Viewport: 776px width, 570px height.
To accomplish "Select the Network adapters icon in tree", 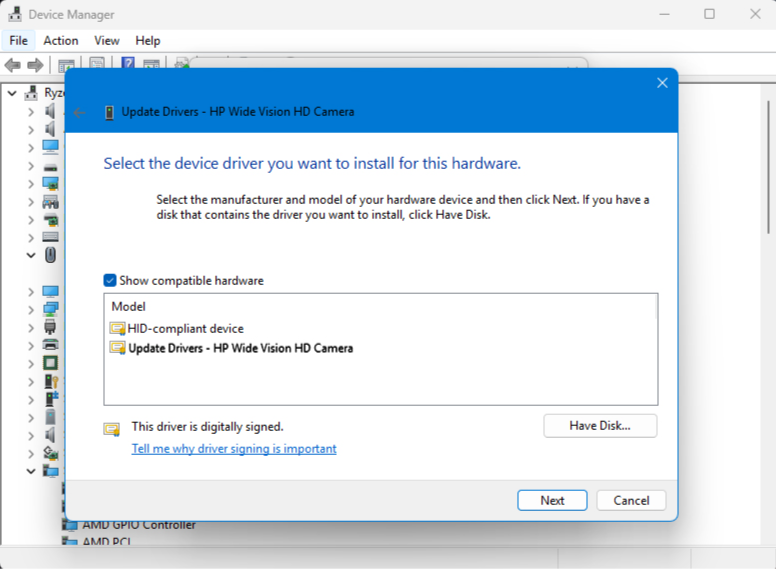I will point(50,309).
